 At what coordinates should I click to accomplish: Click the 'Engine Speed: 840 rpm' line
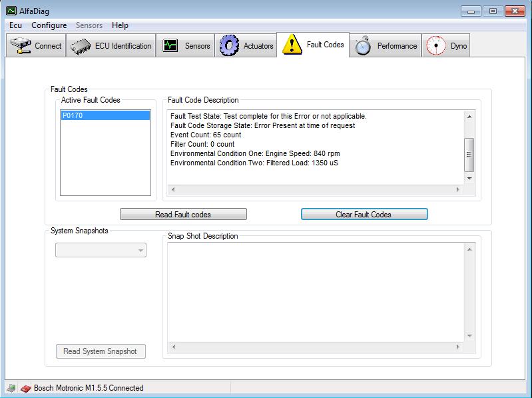(x=255, y=153)
